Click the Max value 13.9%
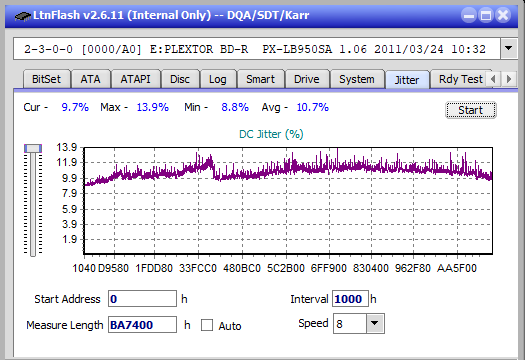525x360 pixels. tap(153, 107)
